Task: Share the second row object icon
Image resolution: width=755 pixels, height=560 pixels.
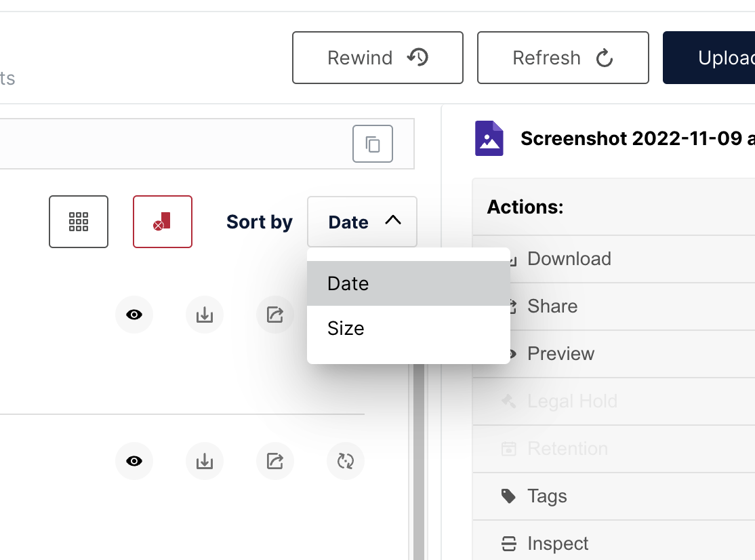Action: pos(275,461)
